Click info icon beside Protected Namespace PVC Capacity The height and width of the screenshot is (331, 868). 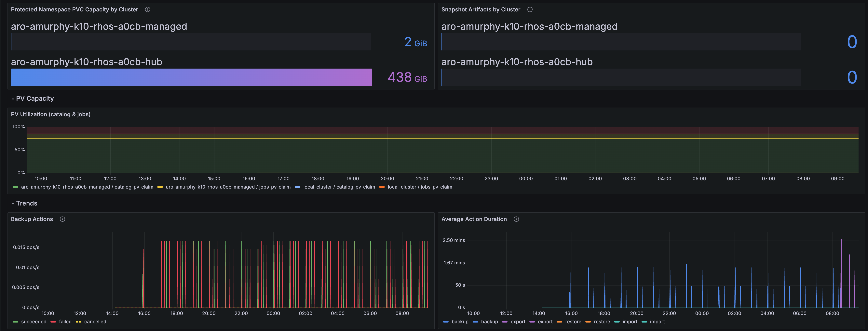click(148, 9)
